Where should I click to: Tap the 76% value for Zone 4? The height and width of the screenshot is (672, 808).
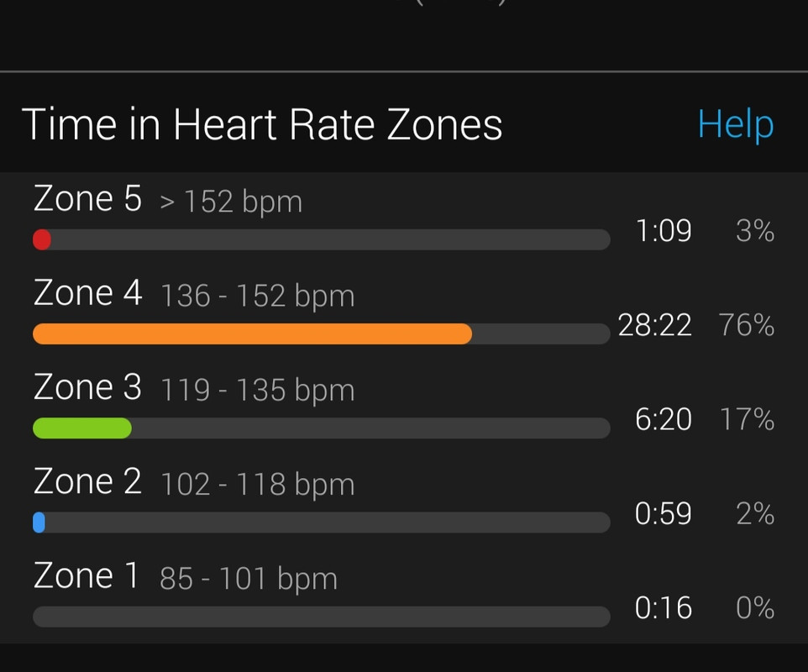(747, 325)
